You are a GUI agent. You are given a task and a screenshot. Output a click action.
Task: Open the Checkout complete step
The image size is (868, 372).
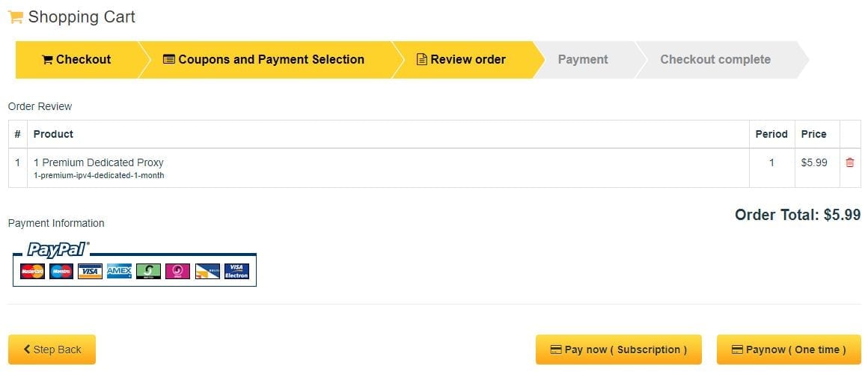pos(715,60)
